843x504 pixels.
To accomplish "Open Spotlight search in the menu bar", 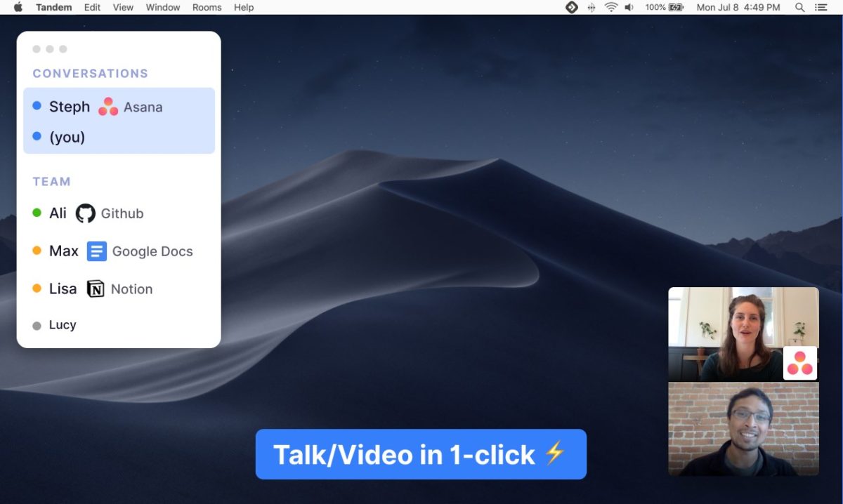I will pos(799,7).
